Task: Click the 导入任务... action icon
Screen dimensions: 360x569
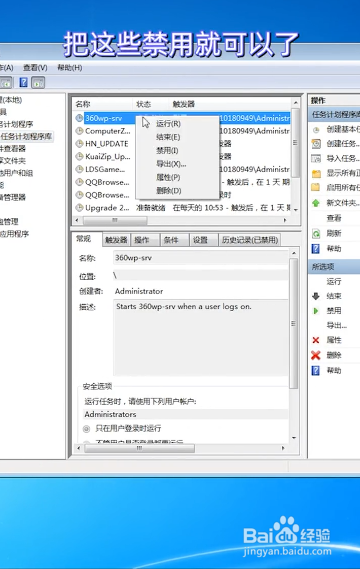Action: coord(316,159)
